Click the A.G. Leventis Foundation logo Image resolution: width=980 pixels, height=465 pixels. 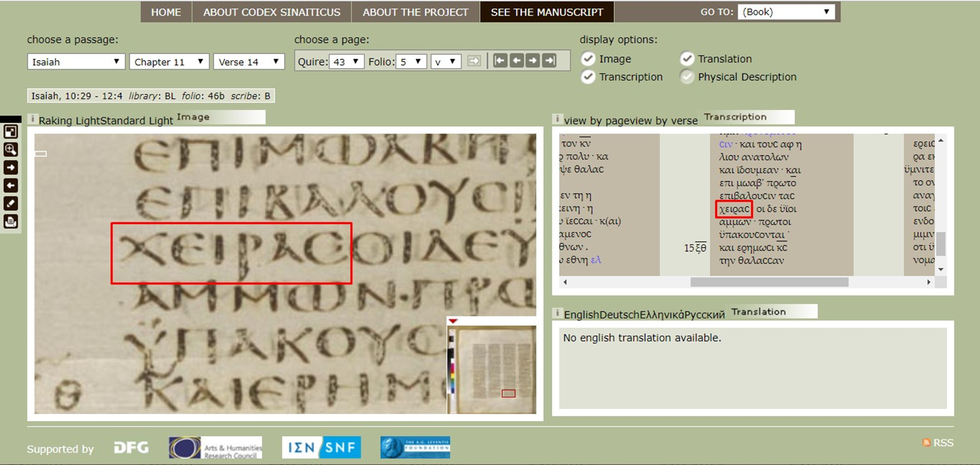[415, 447]
